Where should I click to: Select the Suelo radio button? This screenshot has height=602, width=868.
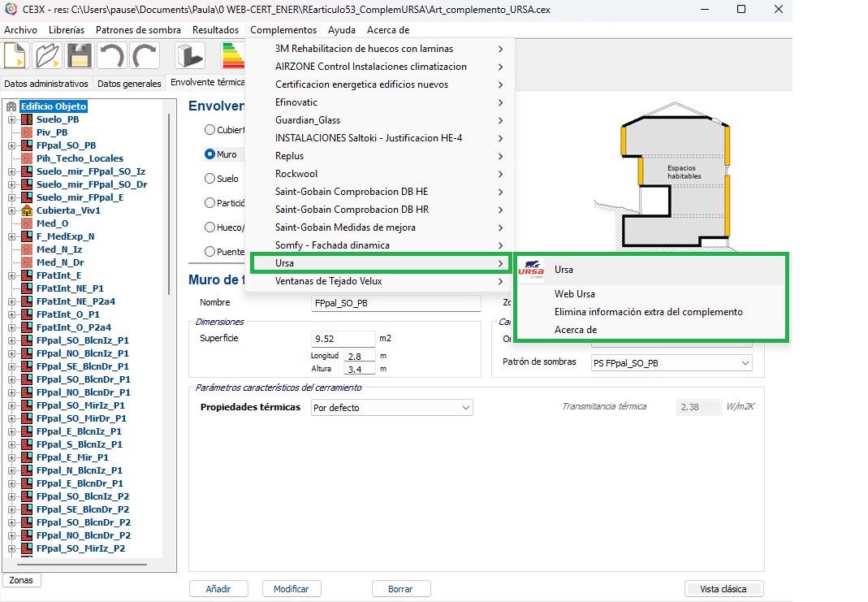coord(209,178)
